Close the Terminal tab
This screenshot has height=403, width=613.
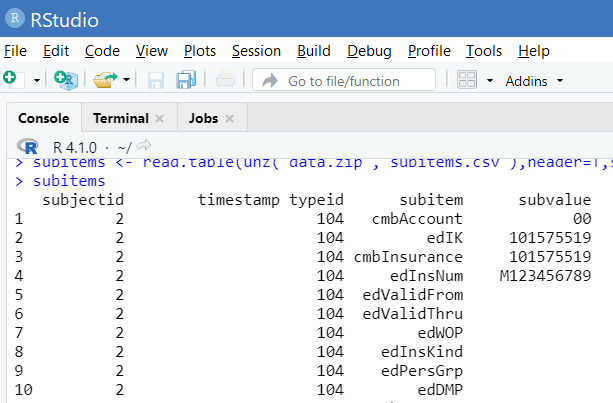point(160,119)
